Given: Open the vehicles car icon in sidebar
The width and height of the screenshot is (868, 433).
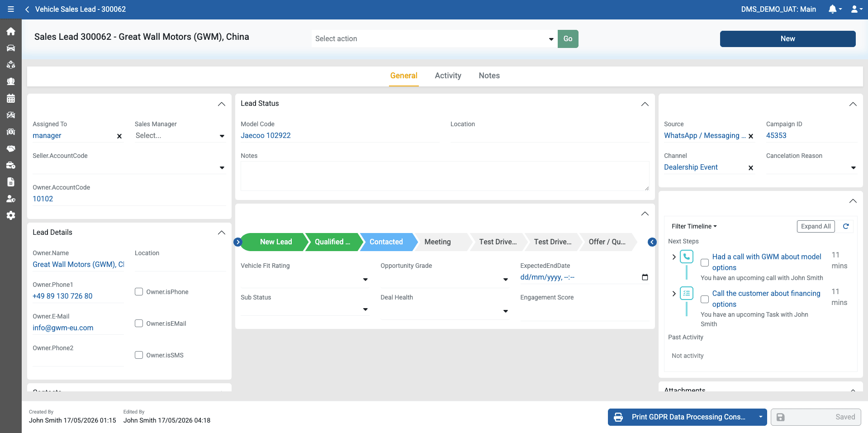Looking at the screenshot, I should click(x=11, y=48).
